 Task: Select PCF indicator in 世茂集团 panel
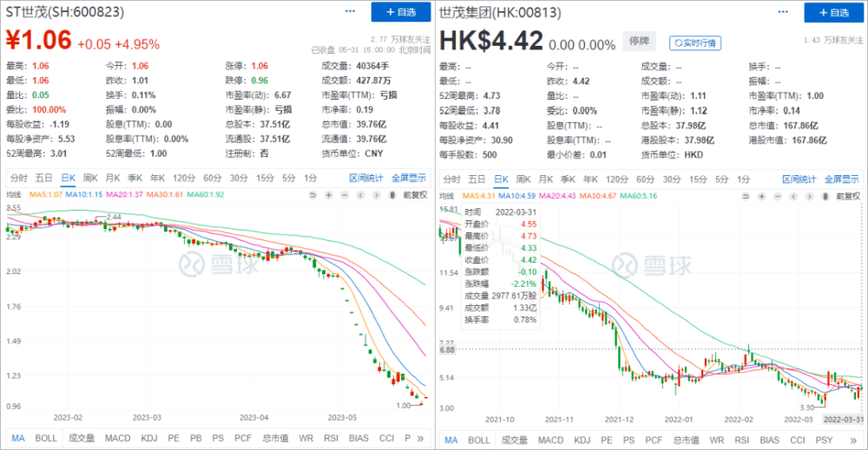pos(654,440)
